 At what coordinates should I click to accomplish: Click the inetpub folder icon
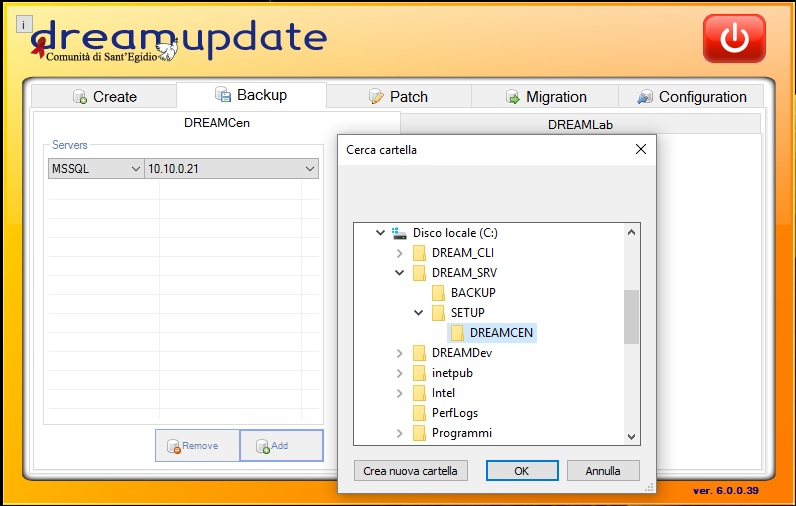point(419,373)
